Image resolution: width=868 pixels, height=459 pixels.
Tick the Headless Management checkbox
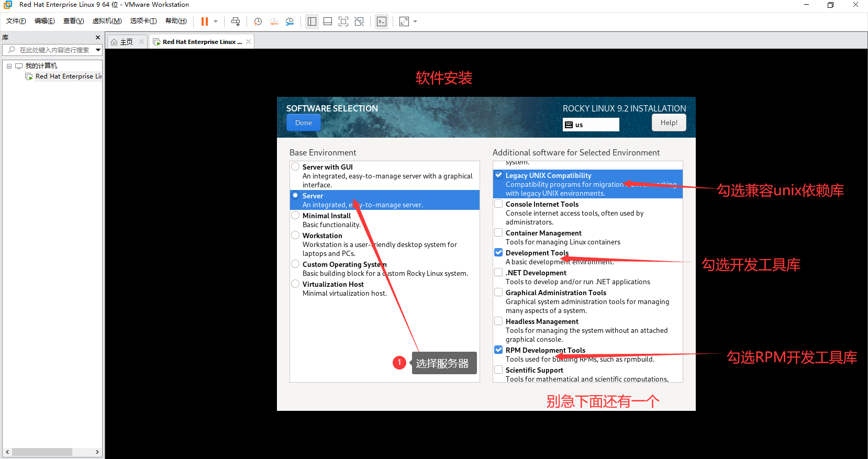pos(499,321)
